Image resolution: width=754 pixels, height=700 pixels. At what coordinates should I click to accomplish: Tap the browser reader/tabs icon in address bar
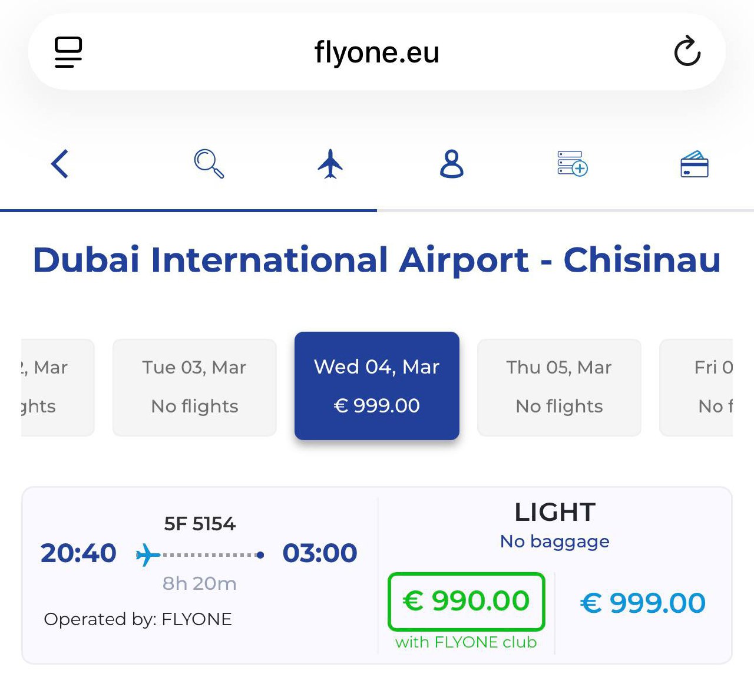pyautogui.click(x=68, y=52)
